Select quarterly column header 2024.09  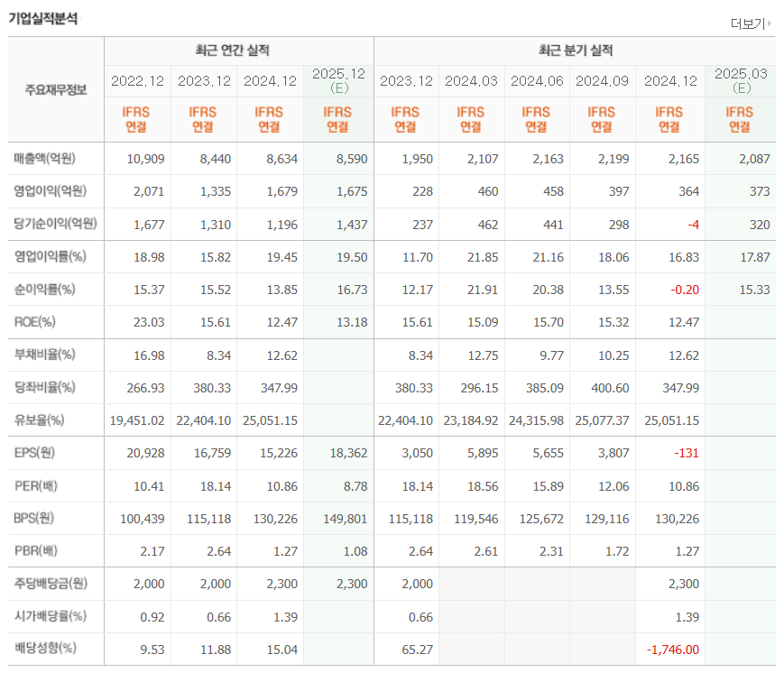pos(602,81)
